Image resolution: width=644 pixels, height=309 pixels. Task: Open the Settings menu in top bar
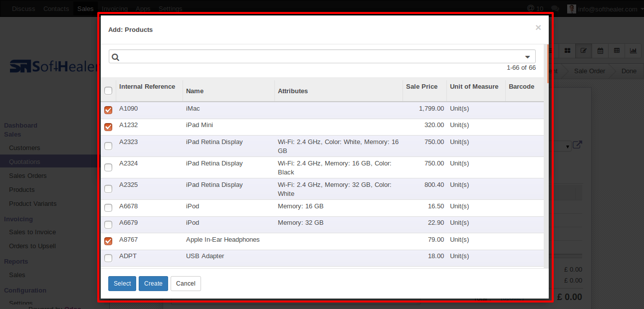171,8
